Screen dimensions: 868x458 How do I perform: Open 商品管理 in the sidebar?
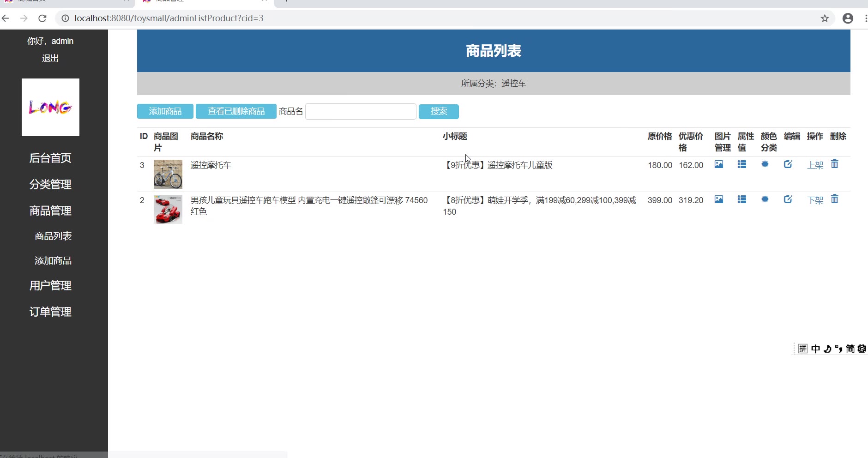[50, 211]
